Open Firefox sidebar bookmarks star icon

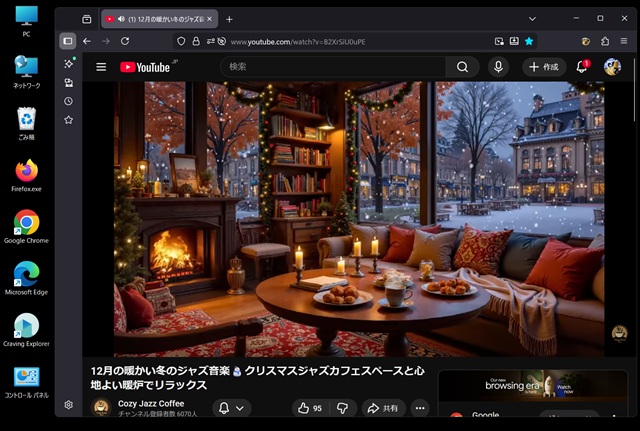click(x=68, y=120)
